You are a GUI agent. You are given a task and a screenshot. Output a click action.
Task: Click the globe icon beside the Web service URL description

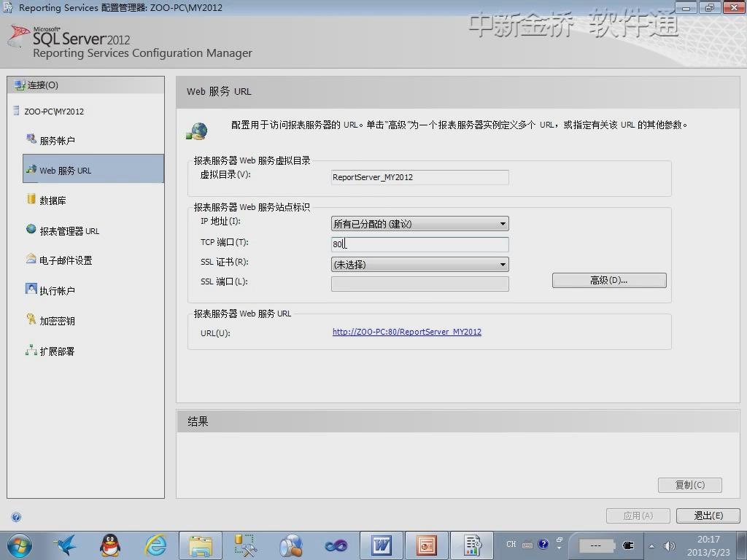coord(197,131)
